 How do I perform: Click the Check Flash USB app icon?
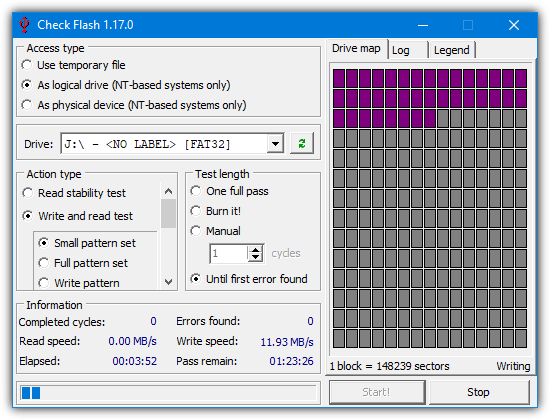click(24, 25)
